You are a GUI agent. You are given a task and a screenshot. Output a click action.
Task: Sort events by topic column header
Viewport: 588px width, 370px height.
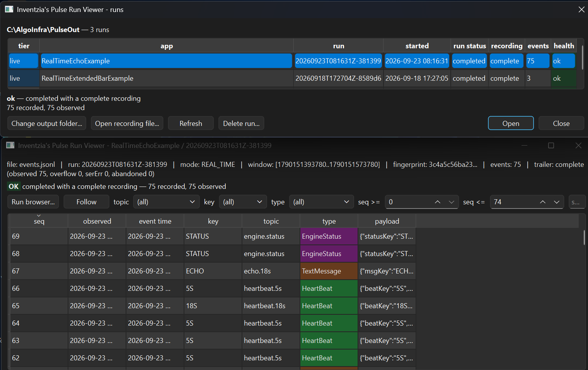pyautogui.click(x=271, y=221)
